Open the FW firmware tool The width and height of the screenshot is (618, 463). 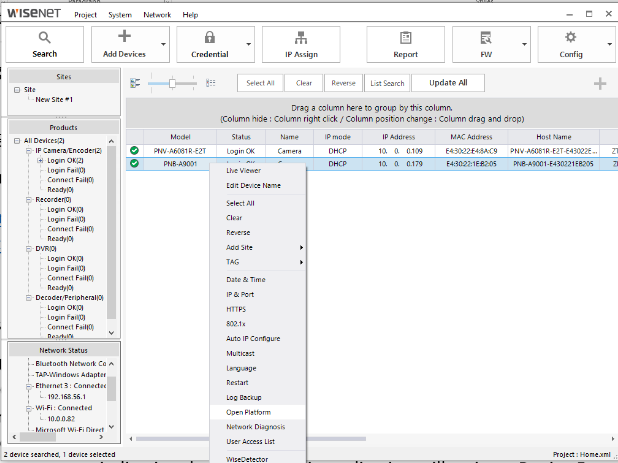coord(486,44)
